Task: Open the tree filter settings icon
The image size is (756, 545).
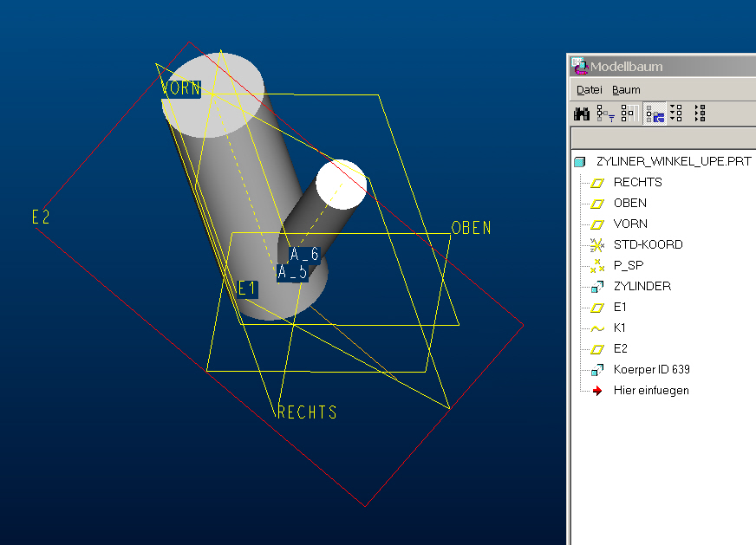Action: 605,114
